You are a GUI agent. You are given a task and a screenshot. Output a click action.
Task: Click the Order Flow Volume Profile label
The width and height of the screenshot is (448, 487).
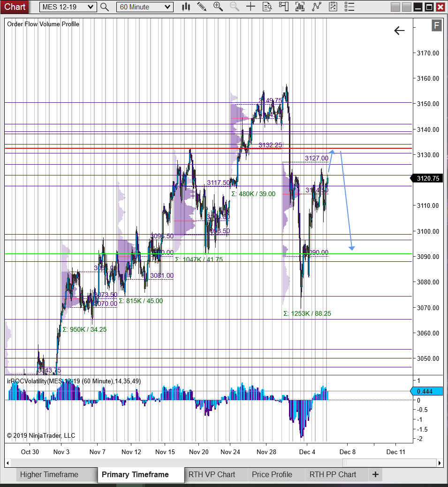43,24
